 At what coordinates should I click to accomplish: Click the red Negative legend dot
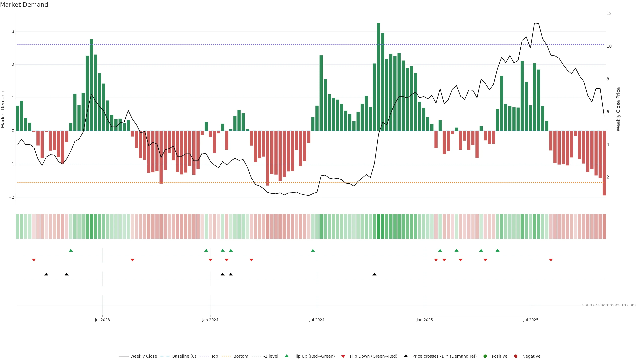[516, 356]
